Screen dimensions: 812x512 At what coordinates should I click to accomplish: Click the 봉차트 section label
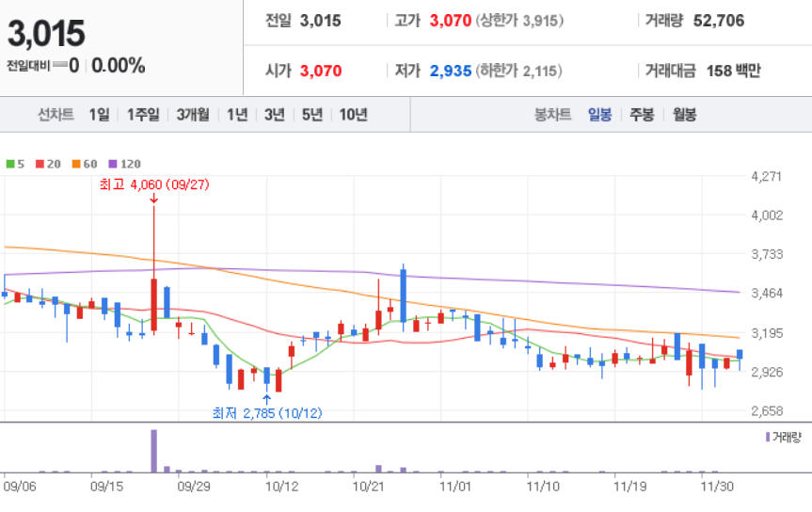coord(552,114)
